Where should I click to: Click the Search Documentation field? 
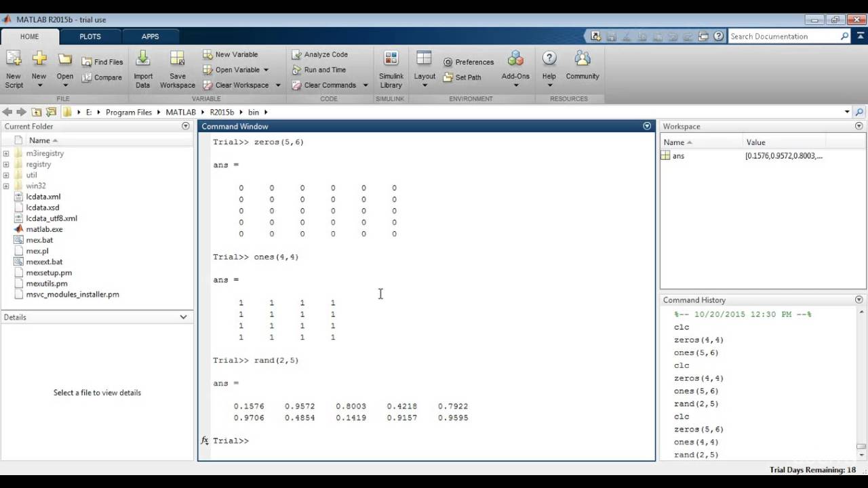pyautogui.click(x=784, y=36)
